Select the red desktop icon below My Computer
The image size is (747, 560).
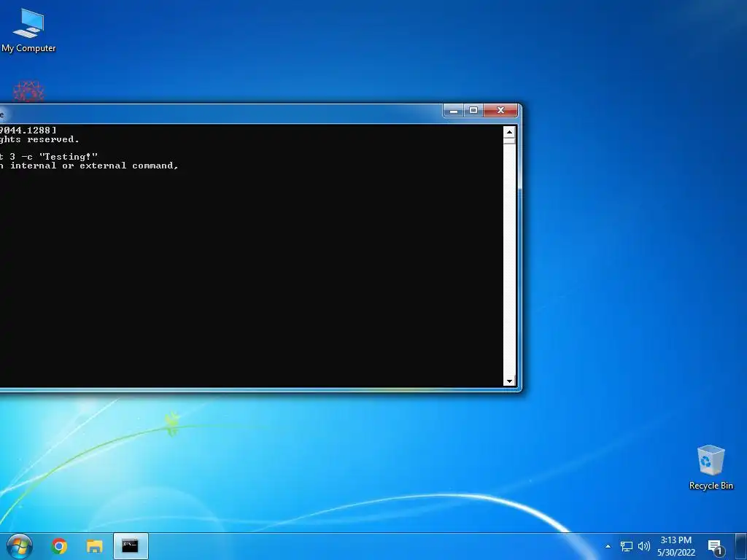click(x=28, y=91)
